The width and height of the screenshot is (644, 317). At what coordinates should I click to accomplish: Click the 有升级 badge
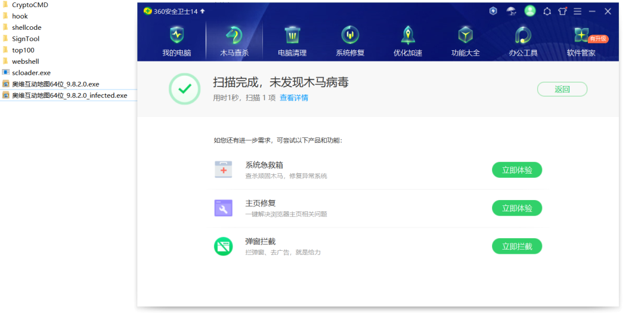click(598, 39)
